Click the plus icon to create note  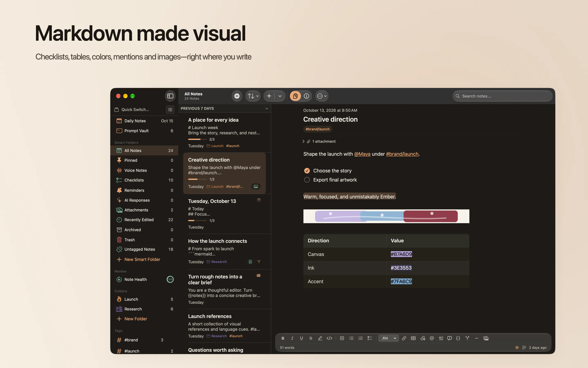(269, 96)
